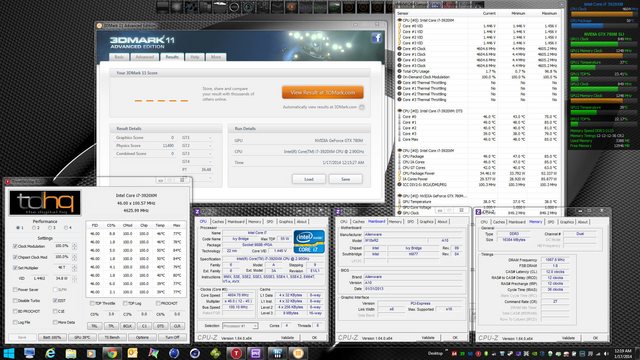Click the green taskbar icon left of ThrottleStop
This screenshot has width=640, height=360.
coord(215,353)
